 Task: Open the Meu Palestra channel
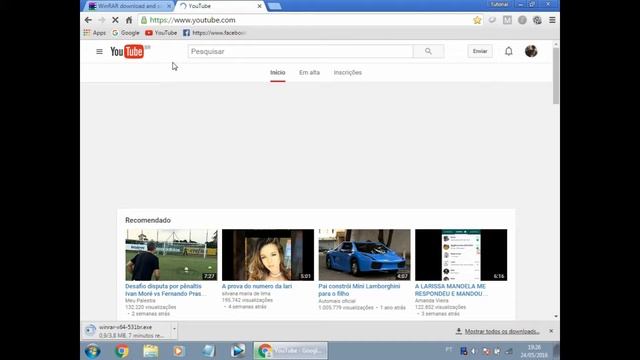click(140, 300)
